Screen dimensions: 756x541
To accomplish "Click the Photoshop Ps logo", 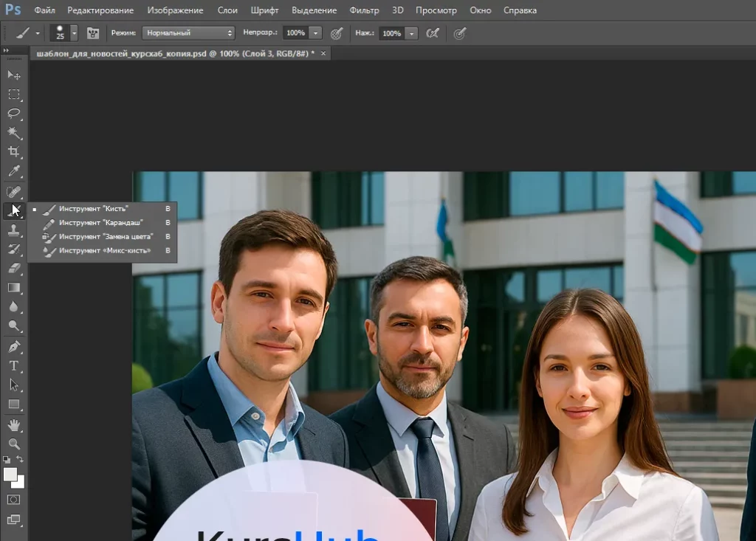I will 13,10.
